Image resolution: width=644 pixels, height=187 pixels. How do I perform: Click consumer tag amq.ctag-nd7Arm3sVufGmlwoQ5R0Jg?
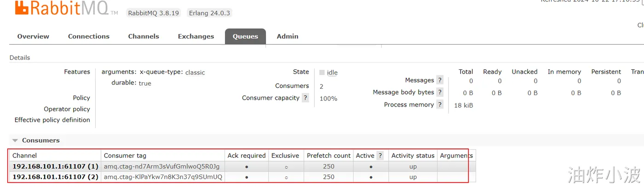(x=162, y=166)
